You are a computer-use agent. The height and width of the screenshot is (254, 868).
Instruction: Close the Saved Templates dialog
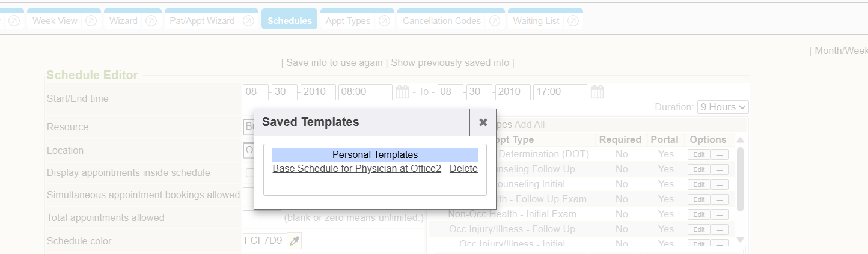tap(483, 122)
